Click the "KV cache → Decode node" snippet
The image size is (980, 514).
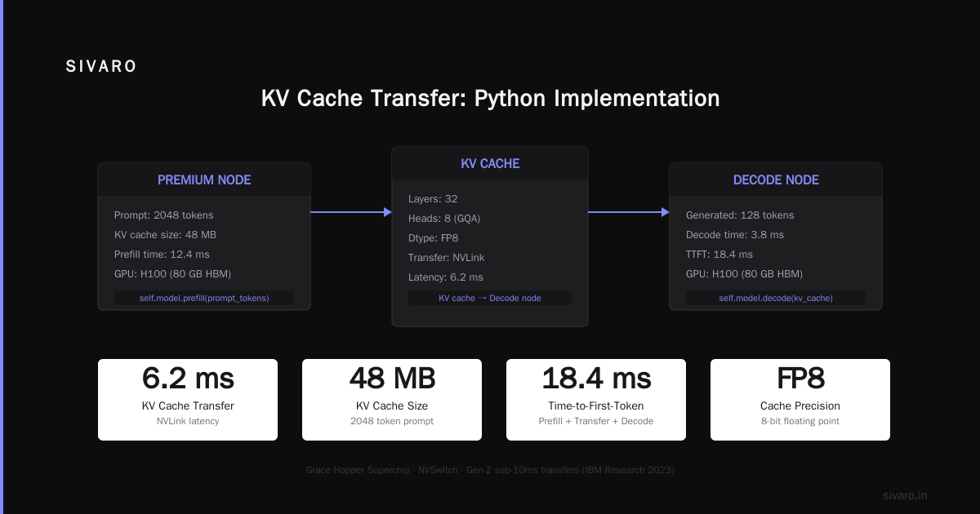(x=490, y=298)
